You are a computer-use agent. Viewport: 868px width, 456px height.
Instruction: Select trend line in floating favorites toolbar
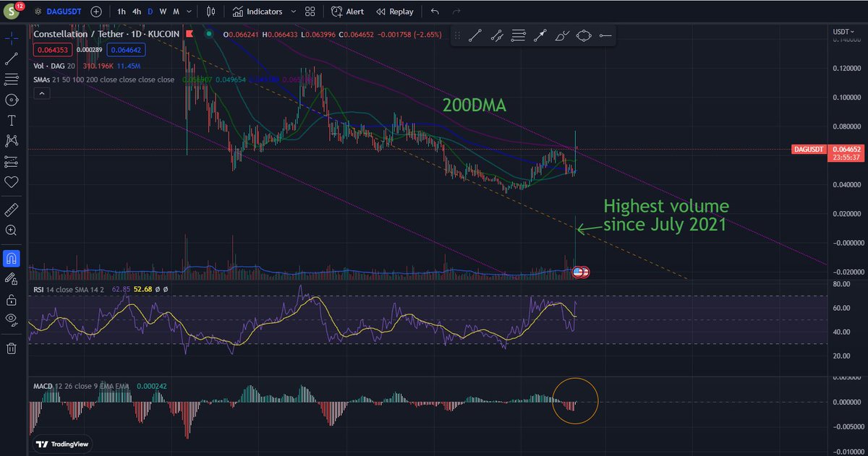[475, 35]
